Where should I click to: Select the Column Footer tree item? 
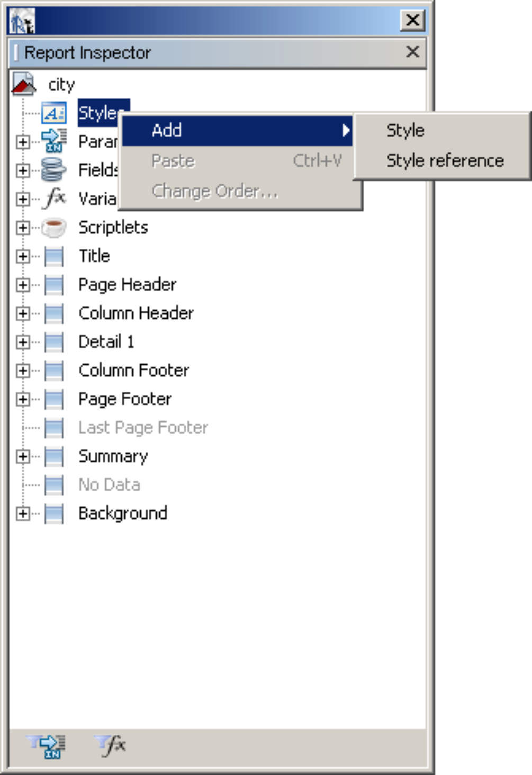click(133, 371)
